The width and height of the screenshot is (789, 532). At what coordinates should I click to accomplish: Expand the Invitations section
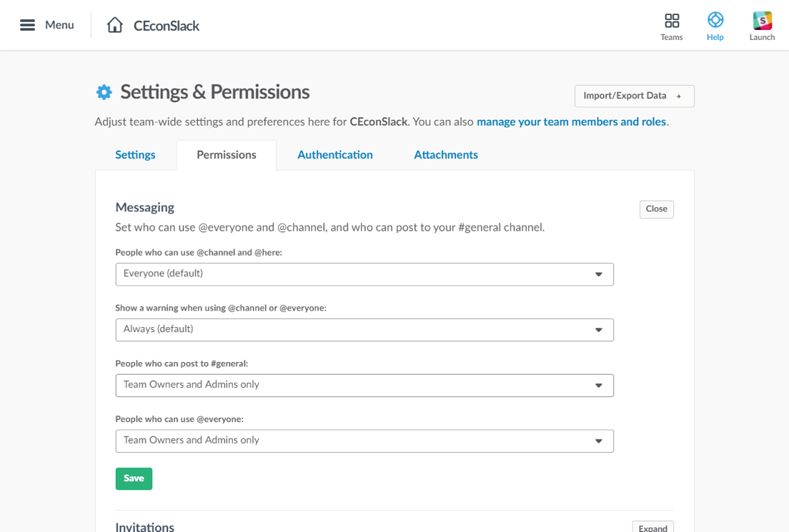tap(652, 526)
